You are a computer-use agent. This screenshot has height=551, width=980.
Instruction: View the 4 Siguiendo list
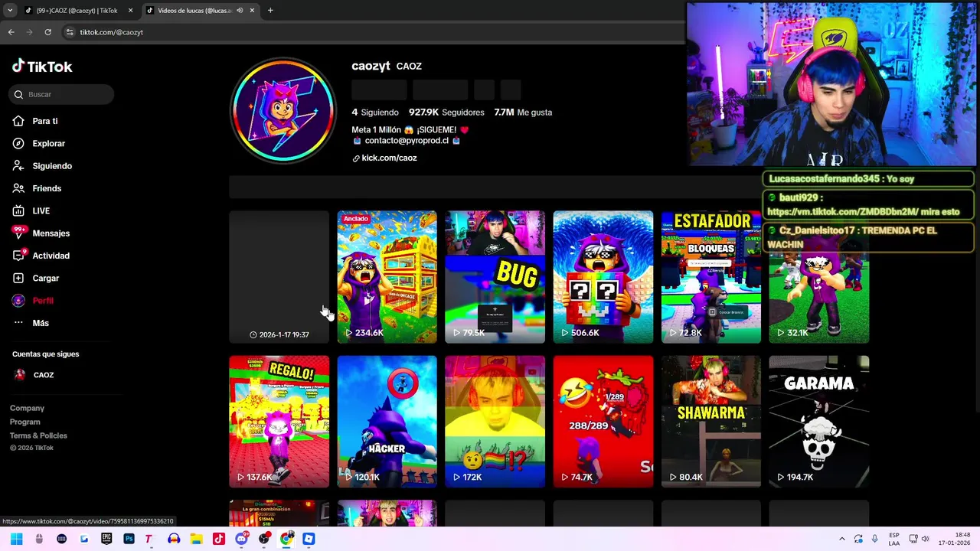[x=375, y=112]
